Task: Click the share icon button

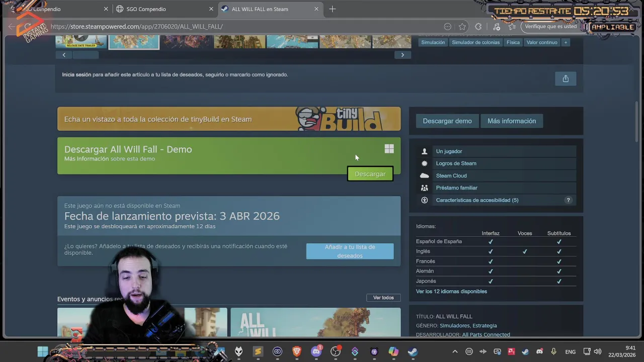Action: coord(566,78)
